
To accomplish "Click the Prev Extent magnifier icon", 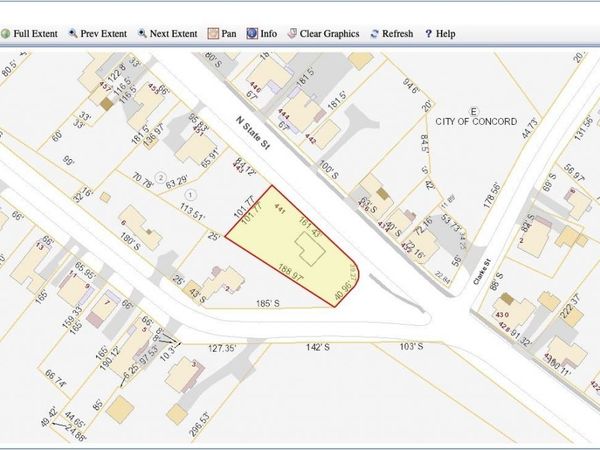I will click(x=73, y=33).
